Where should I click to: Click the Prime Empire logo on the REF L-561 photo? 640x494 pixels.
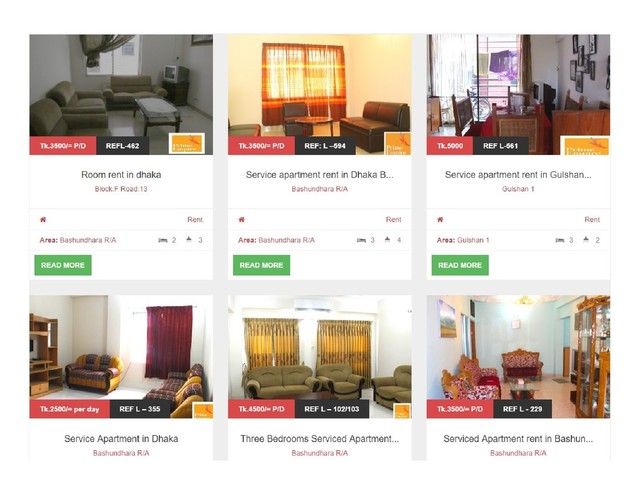[x=585, y=146]
